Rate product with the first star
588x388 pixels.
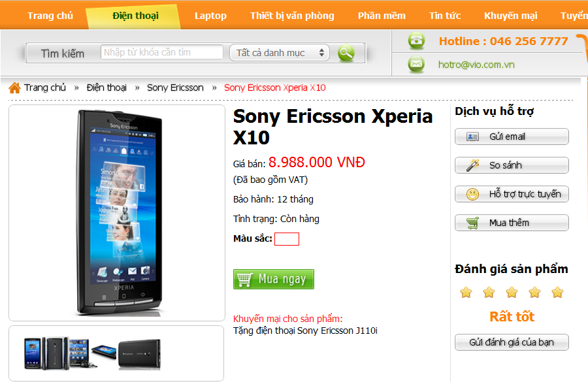(x=466, y=292)
